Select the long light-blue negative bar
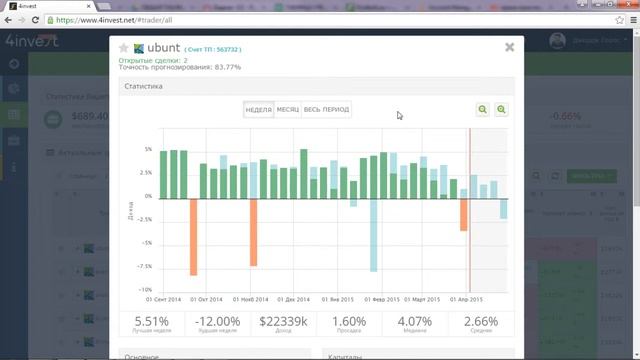640x360 pixels. pos(373,235)
